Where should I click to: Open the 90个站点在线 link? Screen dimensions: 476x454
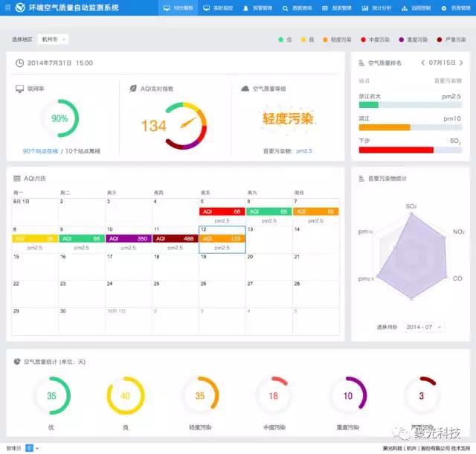click(40, 151)
